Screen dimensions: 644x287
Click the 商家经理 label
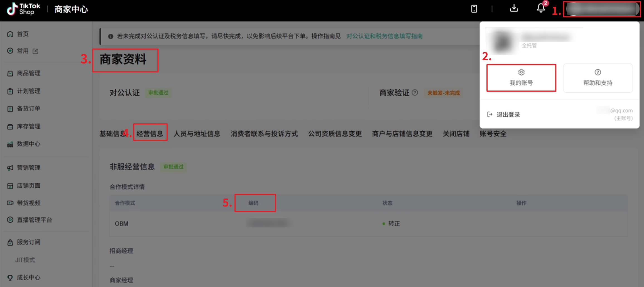(x=121, y=280)
